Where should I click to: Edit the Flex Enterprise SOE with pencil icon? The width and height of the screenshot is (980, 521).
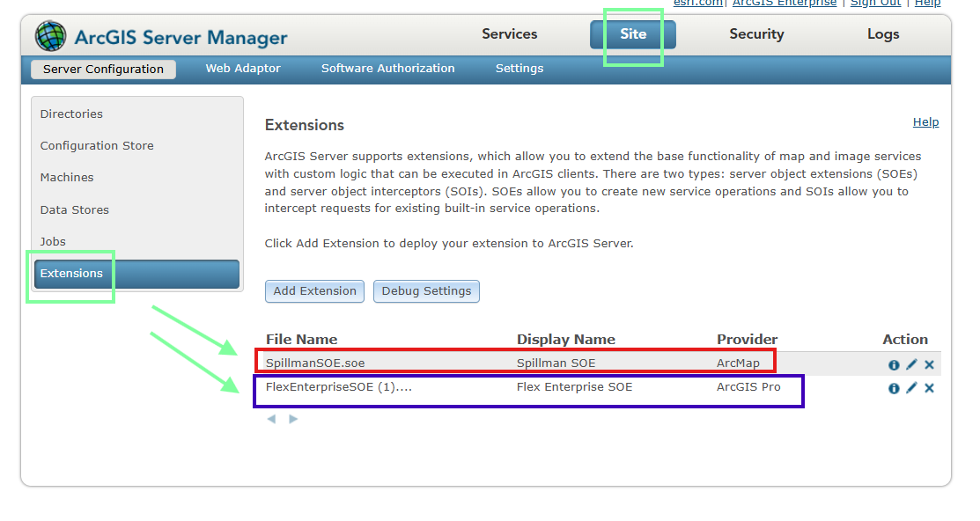point(911,388)
